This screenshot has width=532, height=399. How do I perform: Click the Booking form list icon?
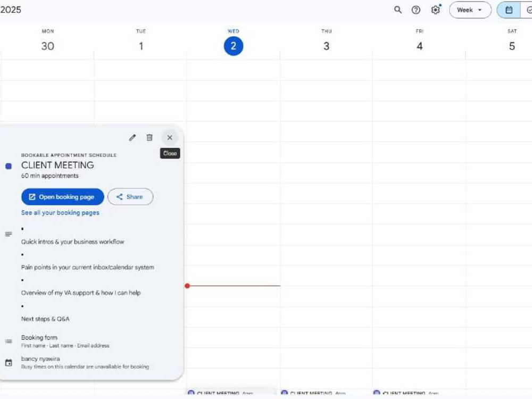click(9, 342)
